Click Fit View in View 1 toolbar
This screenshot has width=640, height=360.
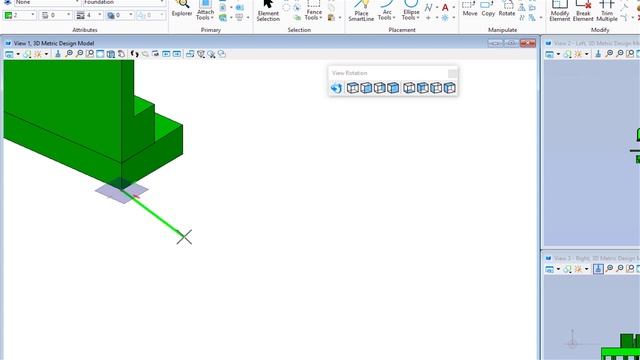tap(100, 54)
